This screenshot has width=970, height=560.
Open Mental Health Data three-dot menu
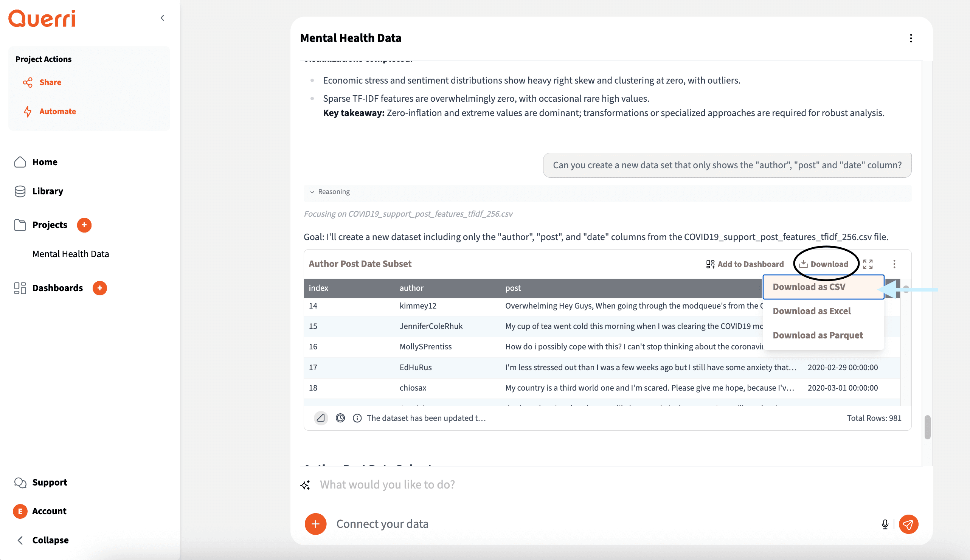point(911,38)
